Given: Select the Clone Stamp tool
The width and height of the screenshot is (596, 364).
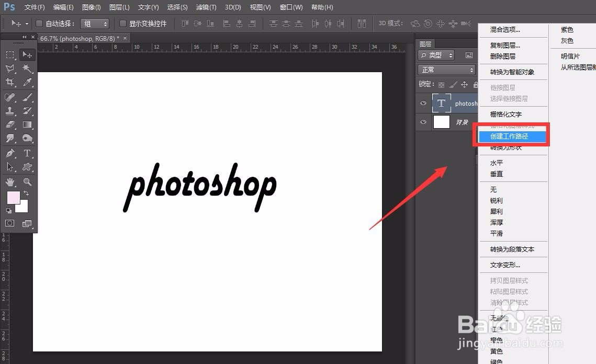Looking at the screenshot, I should [x=10, y=111].
